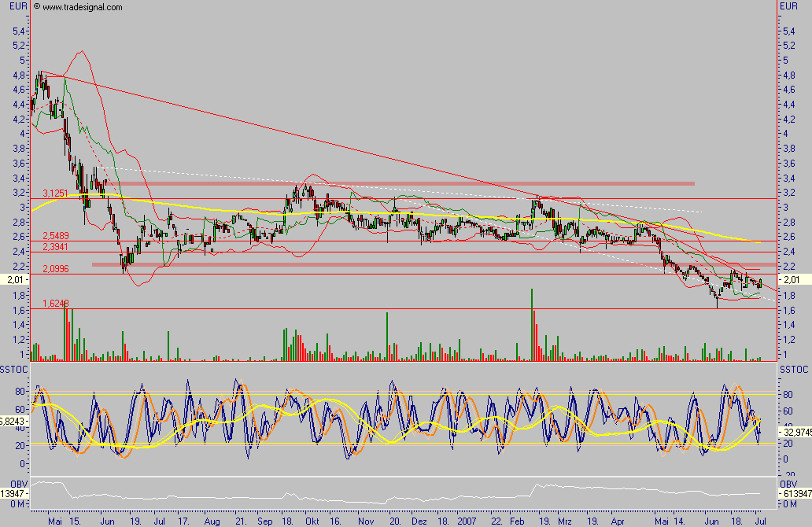Click the 13947 OBV value tag on left
The image size is (812, 527).
point(13,494)
